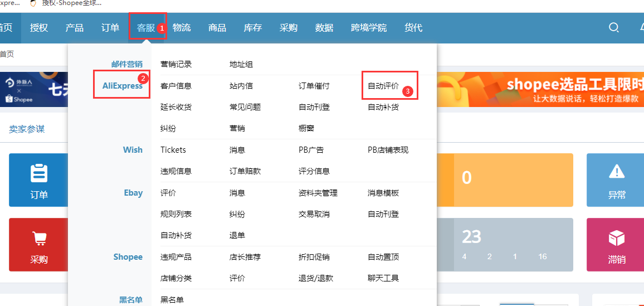
Task: Open 聊天工具 under Shopee
Action: coord(383,279)
